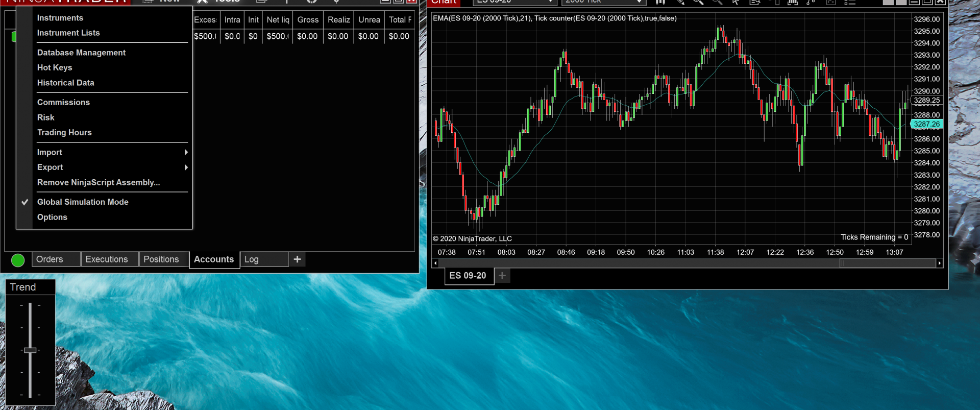The image size is (980, 410).
Task: Click the Unrea column header
Action: click(369, 20)
